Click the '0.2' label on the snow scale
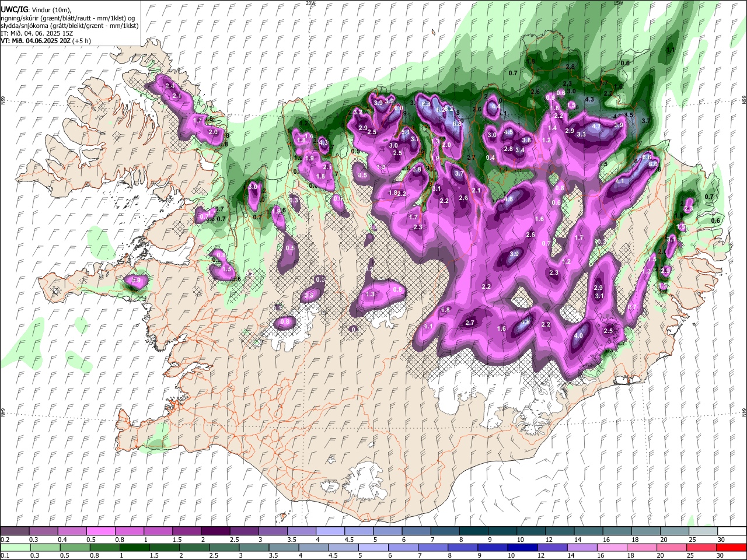The width and height of the screenshot is (747, 560). click(5, 540)
